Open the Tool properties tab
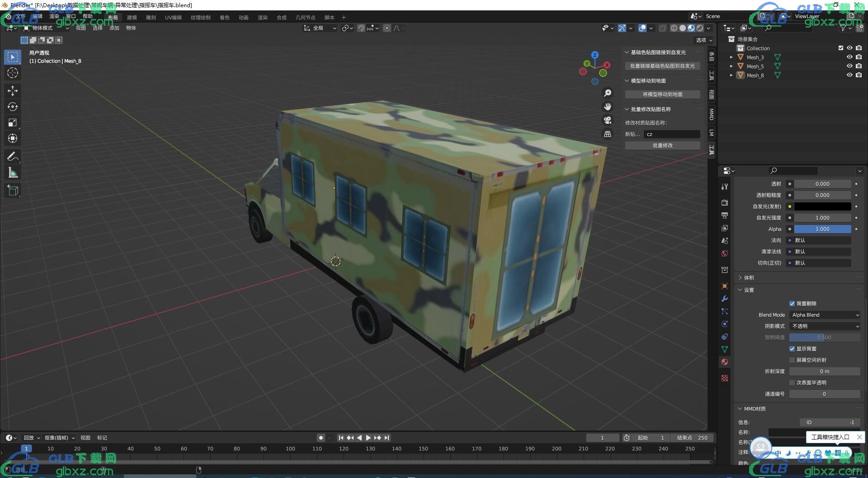The height and width of the screenshot is (478, 868). coord(725,186)
